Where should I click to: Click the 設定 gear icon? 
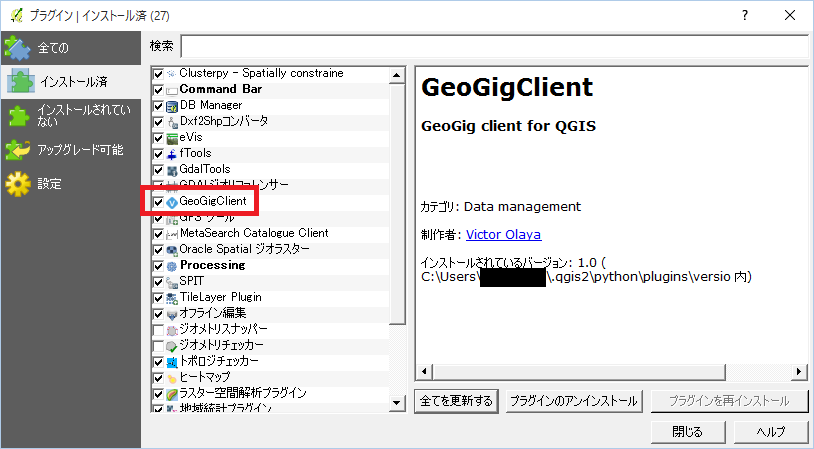tap(18, 184)
